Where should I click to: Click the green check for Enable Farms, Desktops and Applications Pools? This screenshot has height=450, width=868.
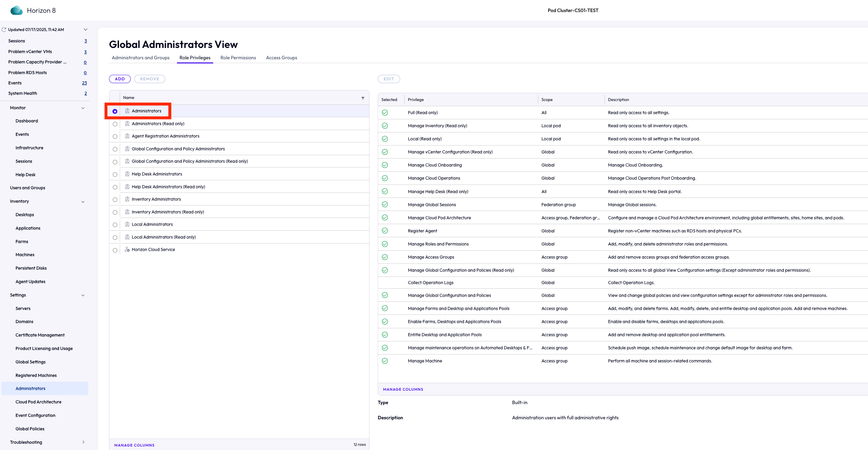pyautogui.click(x=385, y=322)
